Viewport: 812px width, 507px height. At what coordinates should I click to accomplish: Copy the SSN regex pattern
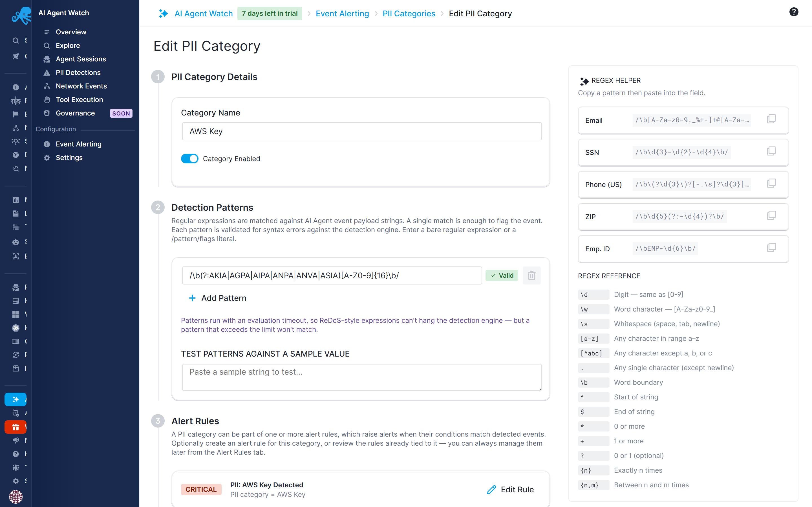[x=771, y=151]
